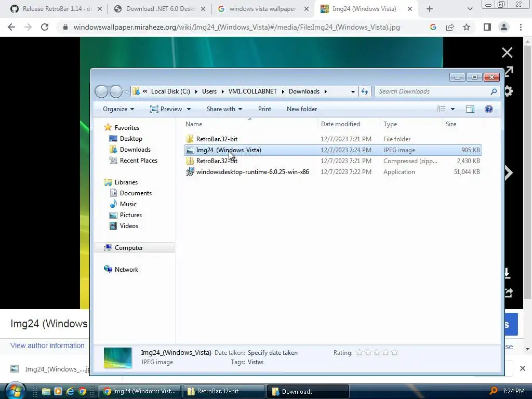Toggle the preview pane icon

470,109
